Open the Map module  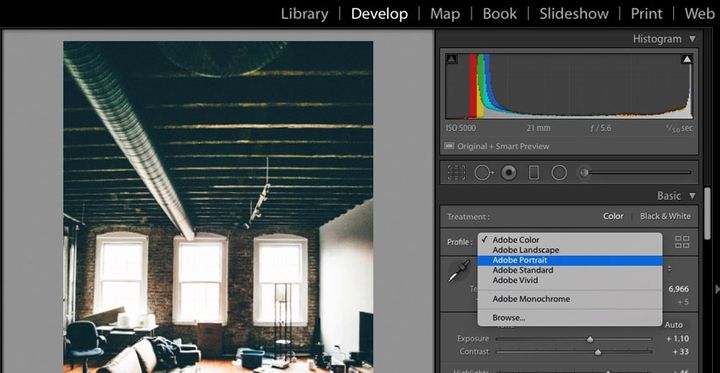445,14
